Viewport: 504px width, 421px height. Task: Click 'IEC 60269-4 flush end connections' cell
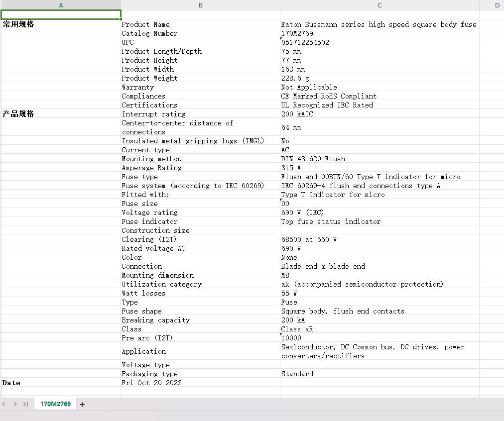click(379, 186)
